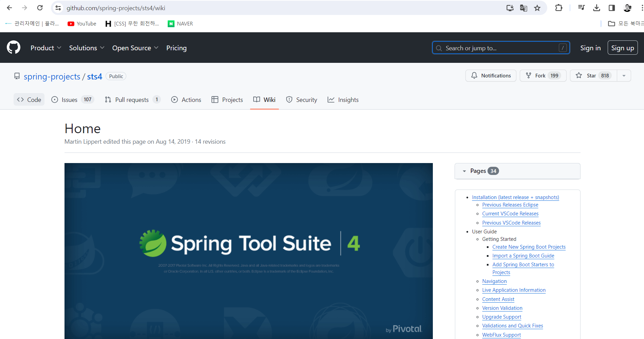Click the browser downloads icon
Screen dimensions: 644x339
tap(596, 7)
